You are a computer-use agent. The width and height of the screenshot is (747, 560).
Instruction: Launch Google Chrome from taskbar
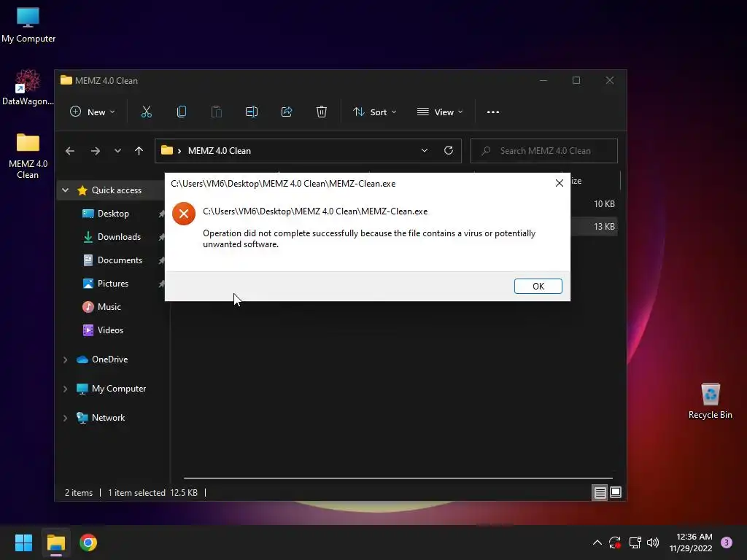pyautogui.click(x=88, y=542)
